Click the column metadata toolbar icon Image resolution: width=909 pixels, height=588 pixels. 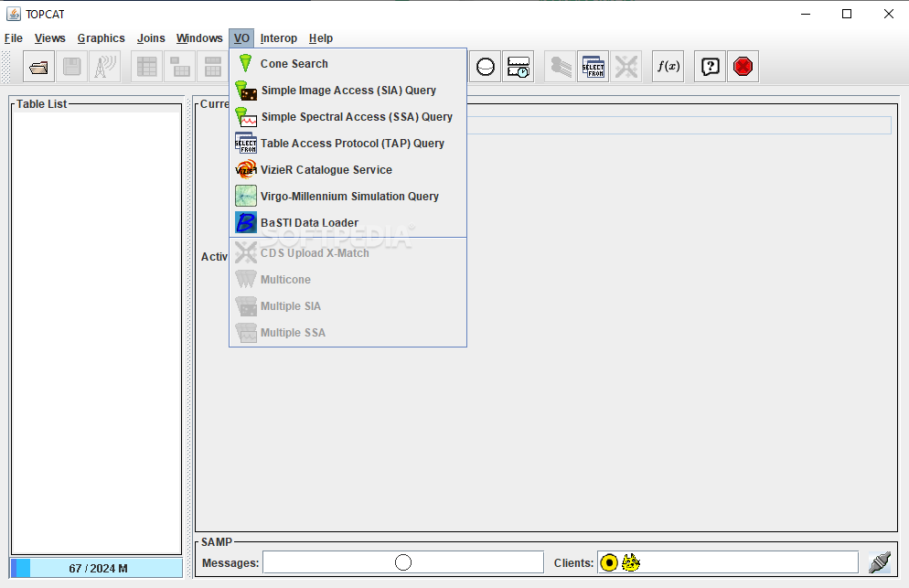pos(213,67)
